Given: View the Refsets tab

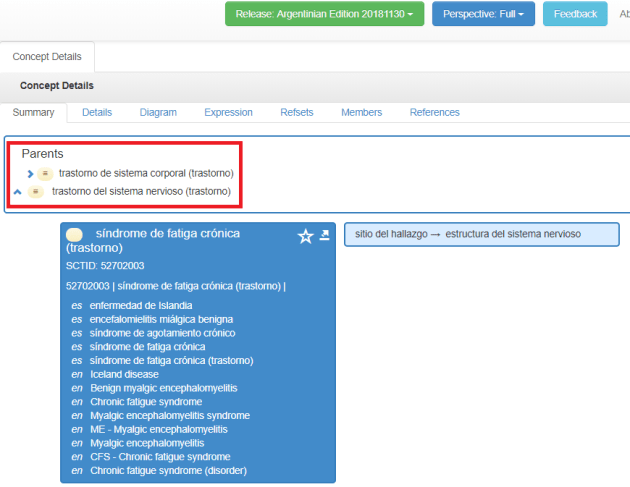Looking at the screenshot, I should [296, 112].
